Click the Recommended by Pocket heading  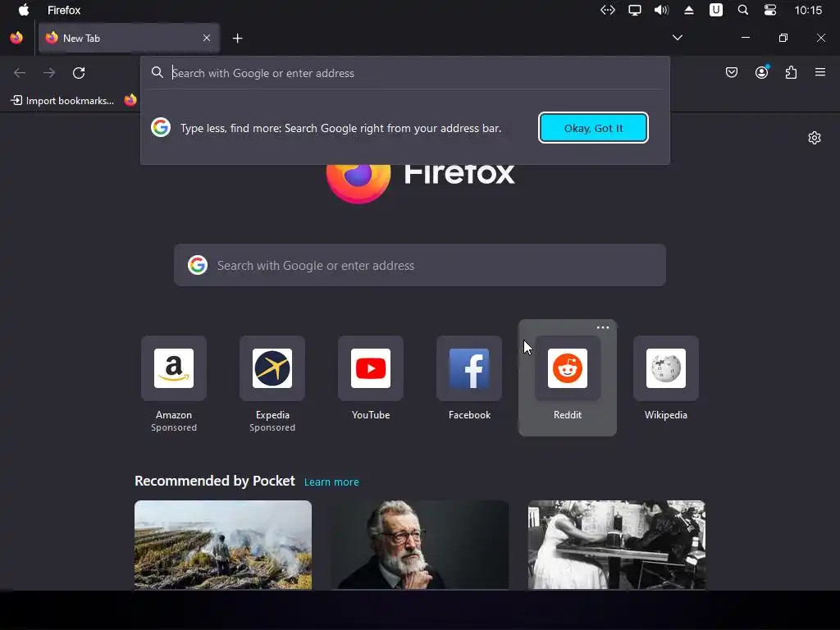[x=215, y=481]
